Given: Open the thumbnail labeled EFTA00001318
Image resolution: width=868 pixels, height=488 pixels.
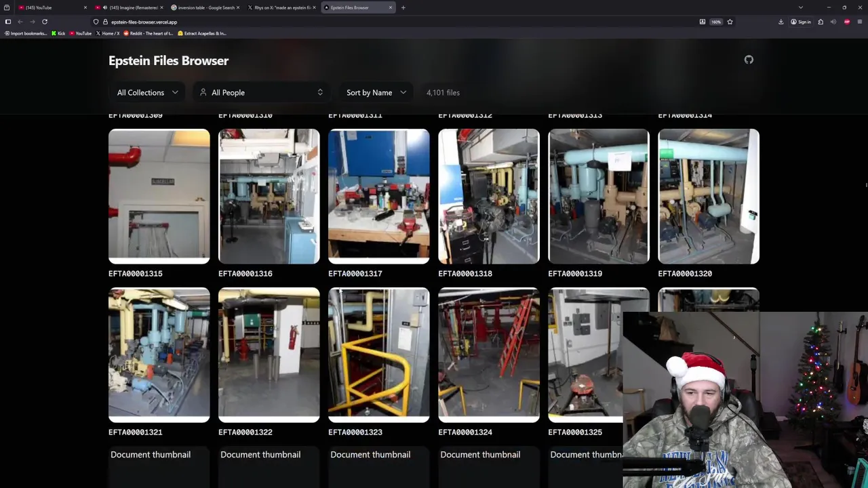Looking at the screenshot, I should click(489, 196).
